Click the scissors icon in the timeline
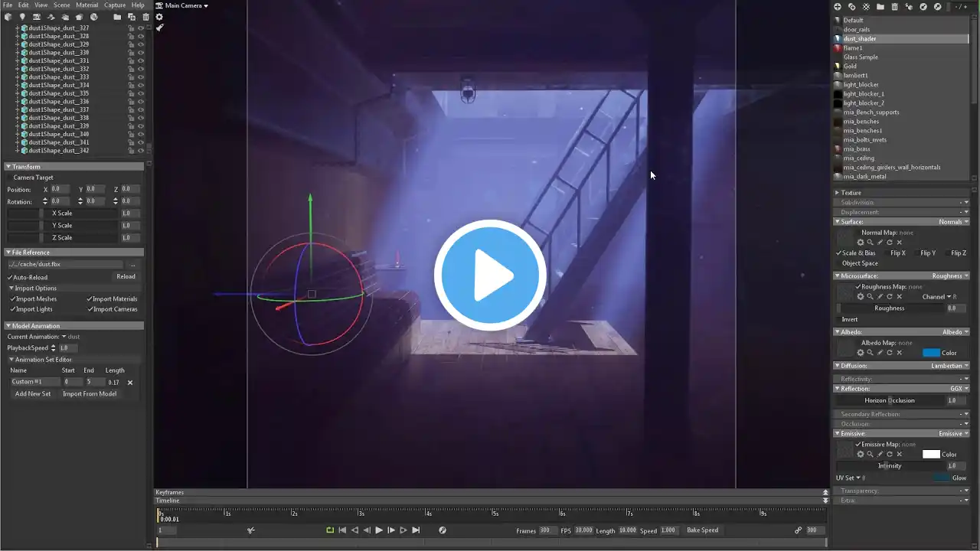 [x=250, y=530]
